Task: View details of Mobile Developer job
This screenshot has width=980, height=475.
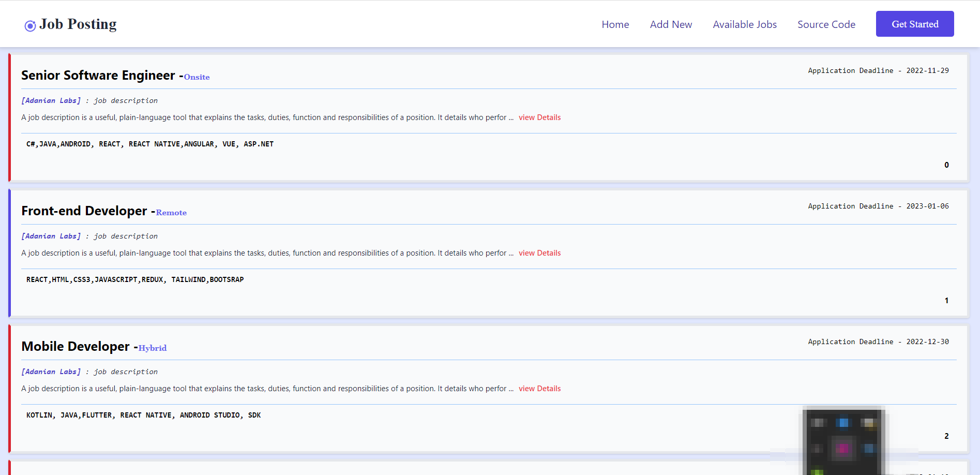Action: click(539, 389)
